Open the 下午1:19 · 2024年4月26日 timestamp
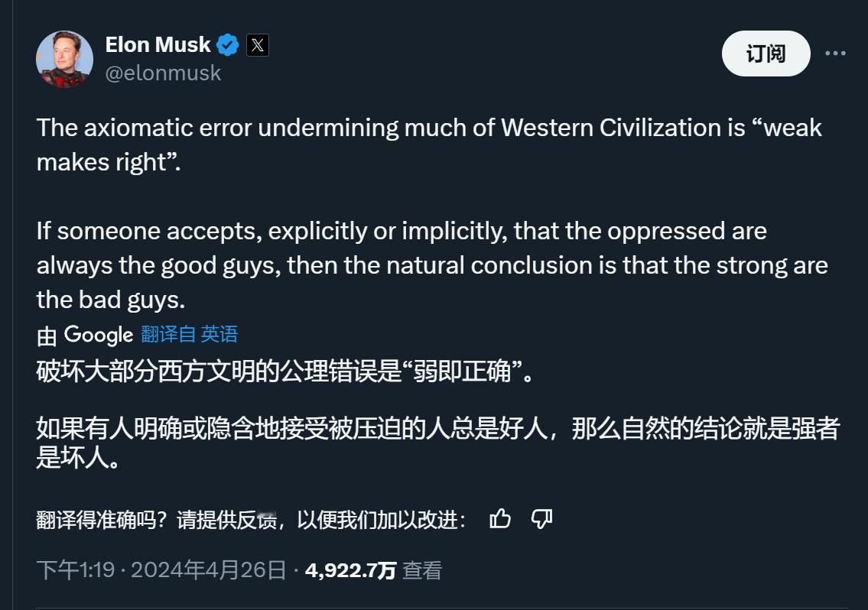The width and height of the screenshot is (868, 610). tap(161, 570)
